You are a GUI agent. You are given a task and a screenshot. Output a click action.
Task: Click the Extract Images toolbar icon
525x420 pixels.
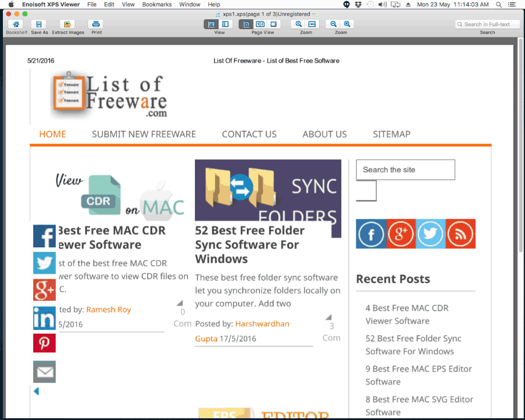click(x=67, y=24)
